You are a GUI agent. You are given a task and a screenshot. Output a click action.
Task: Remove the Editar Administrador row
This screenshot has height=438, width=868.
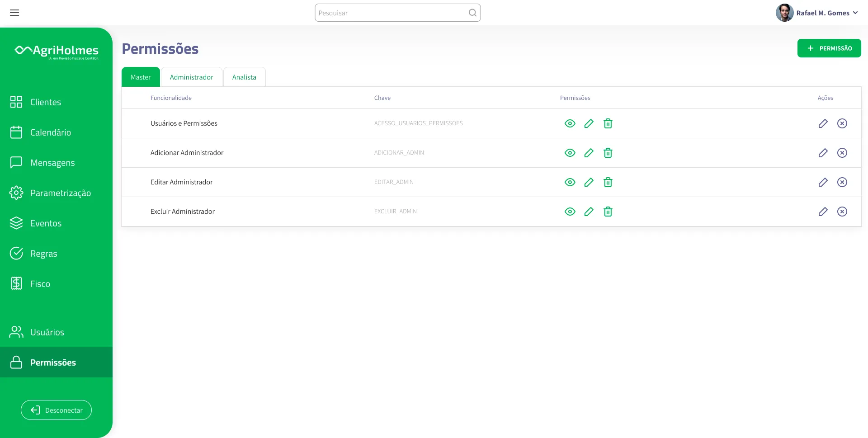pyautogui.click(x=842, y=182)
